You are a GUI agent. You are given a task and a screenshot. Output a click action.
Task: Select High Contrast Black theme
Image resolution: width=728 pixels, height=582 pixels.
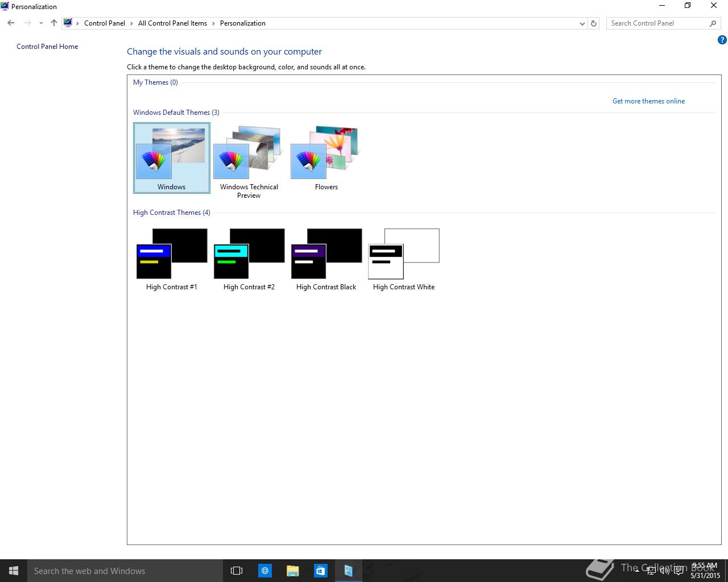[326, 259]
